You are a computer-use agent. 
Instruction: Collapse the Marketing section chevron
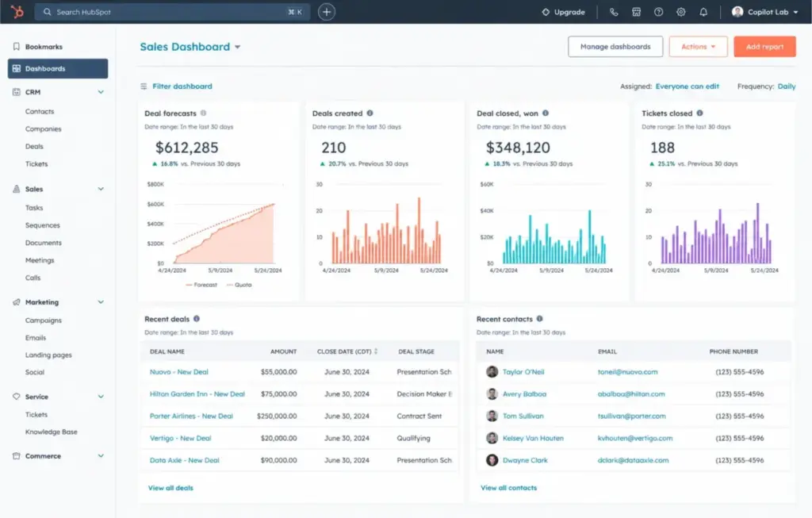coord(101,302)
